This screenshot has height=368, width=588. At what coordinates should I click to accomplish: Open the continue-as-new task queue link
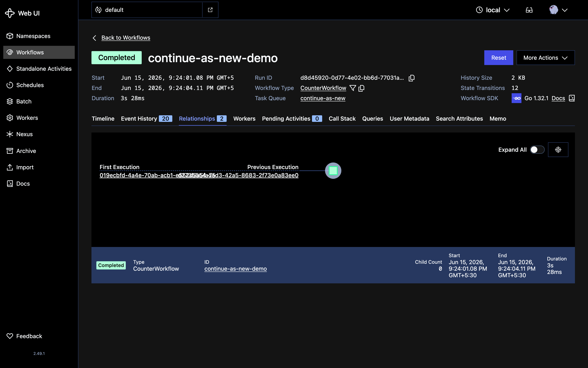[x=323, y=98]
